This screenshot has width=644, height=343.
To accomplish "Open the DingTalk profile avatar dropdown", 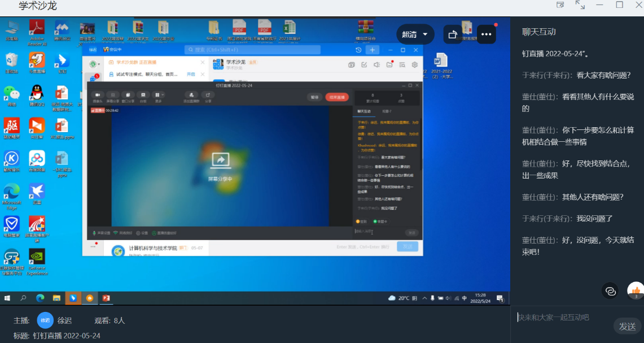I will 94,64.
